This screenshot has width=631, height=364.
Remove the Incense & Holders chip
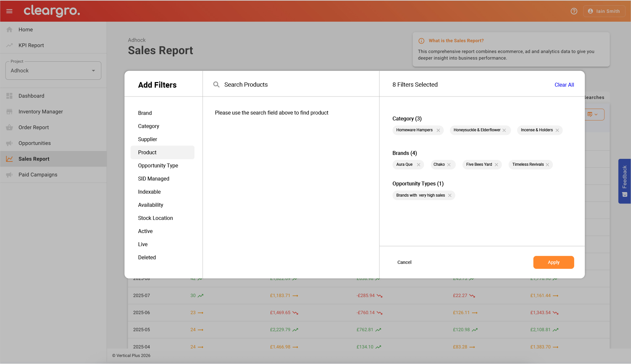557,130
